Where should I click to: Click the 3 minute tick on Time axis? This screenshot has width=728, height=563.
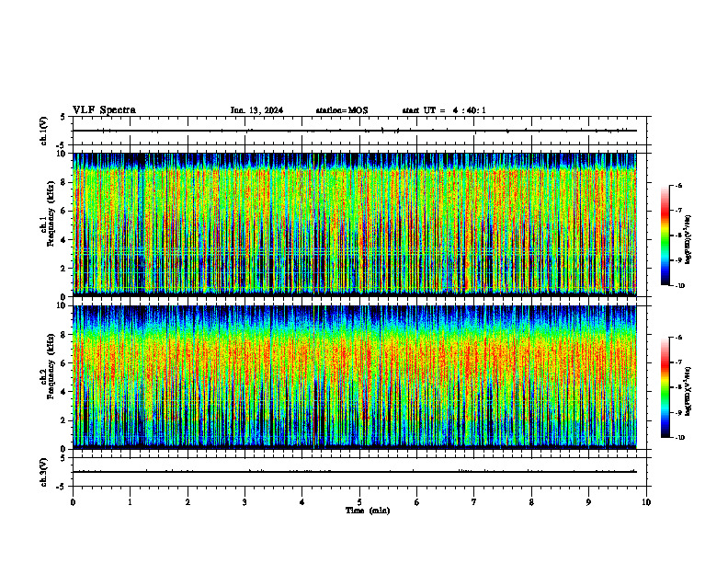tap(245, 502)
